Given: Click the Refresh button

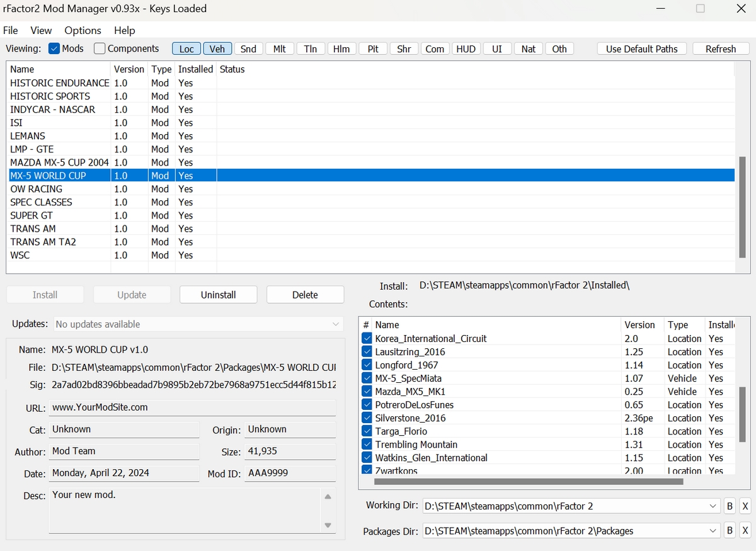Looking at the screenshot, I should [x=721, y=48].
